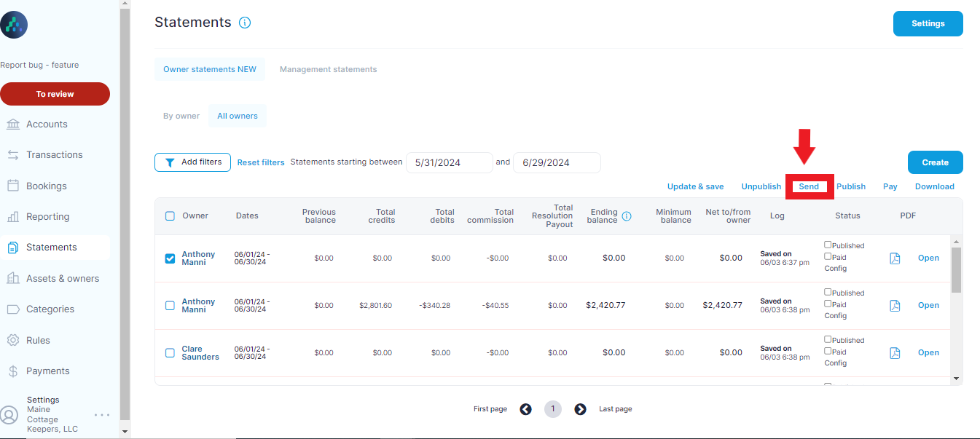Go to previous page arrow
This screenshot has height=439, width=980.
pos(526,409)
